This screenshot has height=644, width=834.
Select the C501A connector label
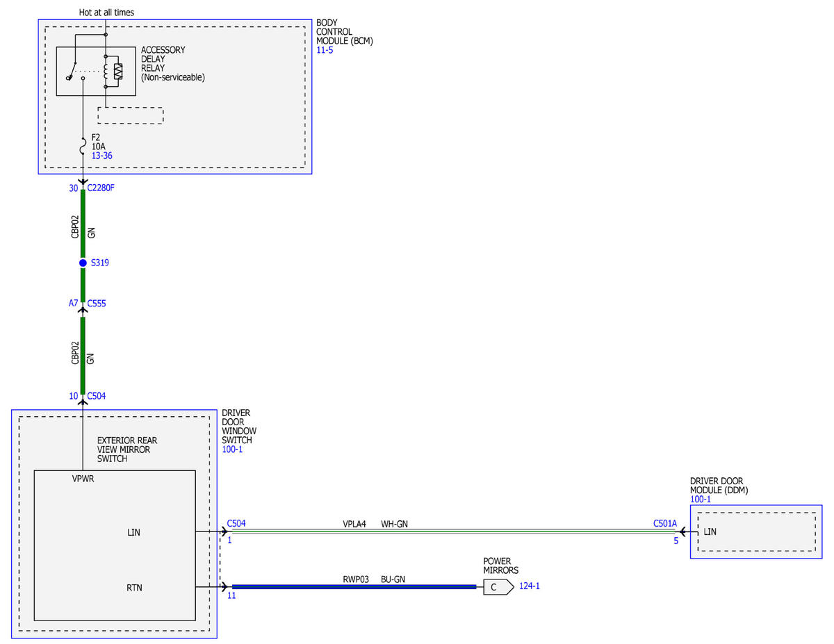point(665,524)
